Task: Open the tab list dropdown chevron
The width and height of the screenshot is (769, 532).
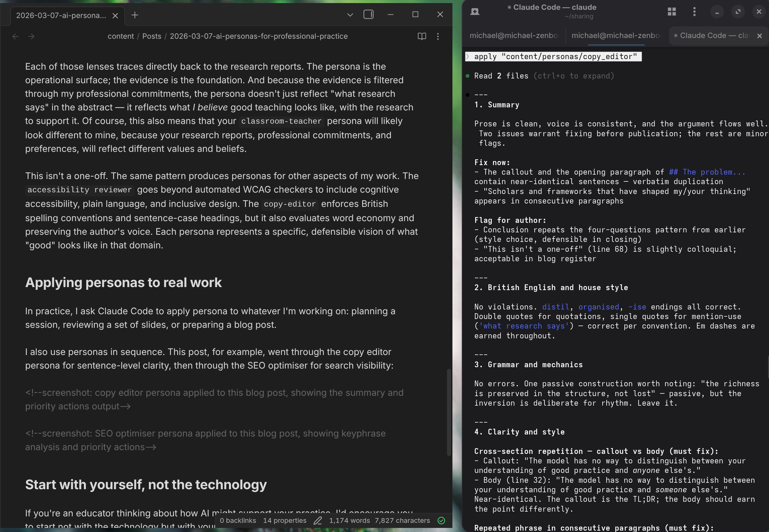Action: pyautogui.click(x=350, y=15)
